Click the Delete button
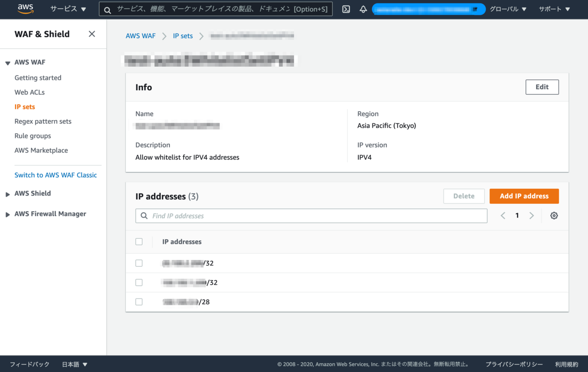588x372 pixels. click(464, 196)
